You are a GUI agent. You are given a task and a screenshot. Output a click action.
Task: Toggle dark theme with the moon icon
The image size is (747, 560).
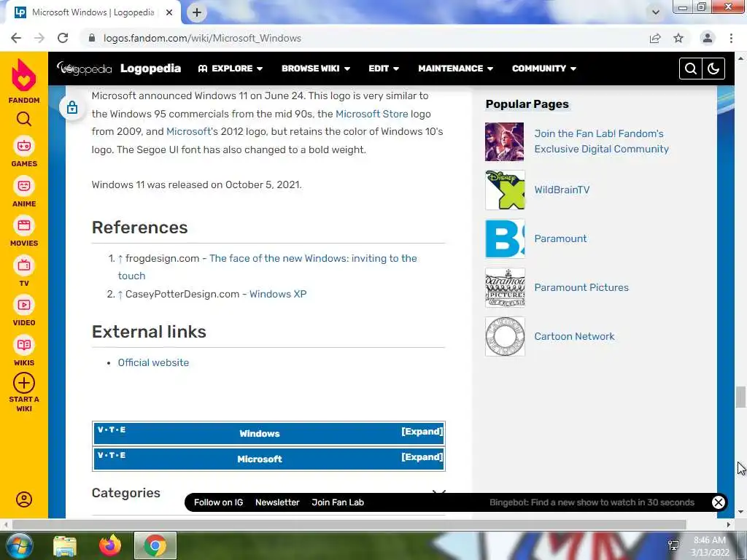[713, 69]
